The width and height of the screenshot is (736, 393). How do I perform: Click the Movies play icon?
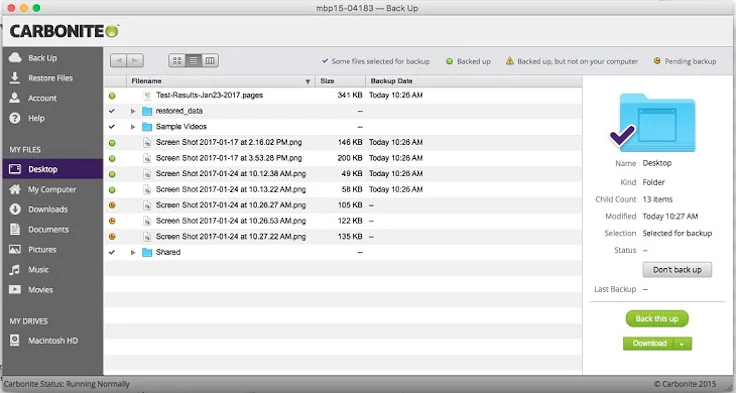[x=15, y=289]
